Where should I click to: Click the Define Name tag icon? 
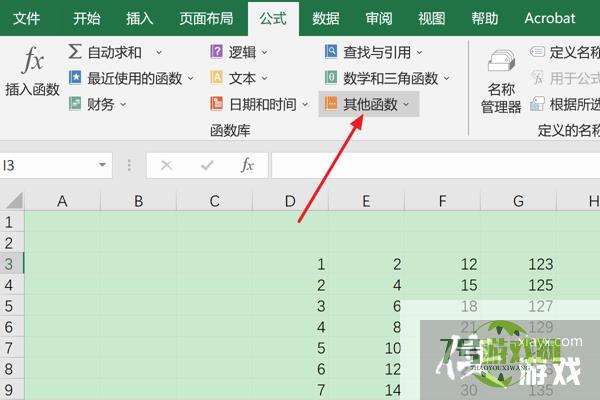(537, 52)
